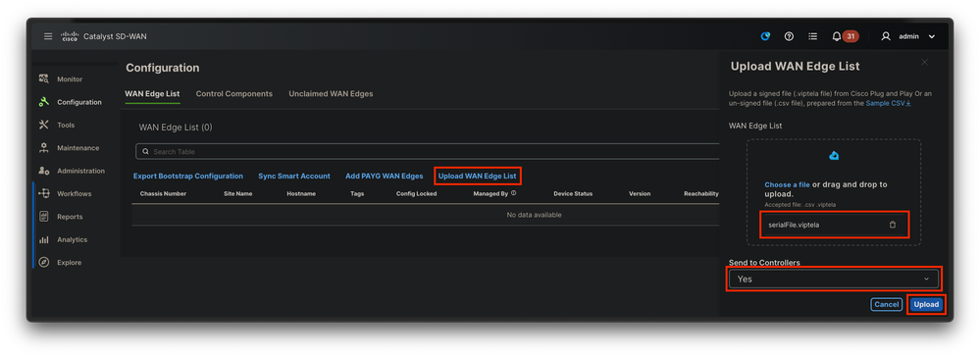Click the Maintenance sidebar icon
Image resolution: width=980 pixels, height=357 pixels.
click(44, 148)
